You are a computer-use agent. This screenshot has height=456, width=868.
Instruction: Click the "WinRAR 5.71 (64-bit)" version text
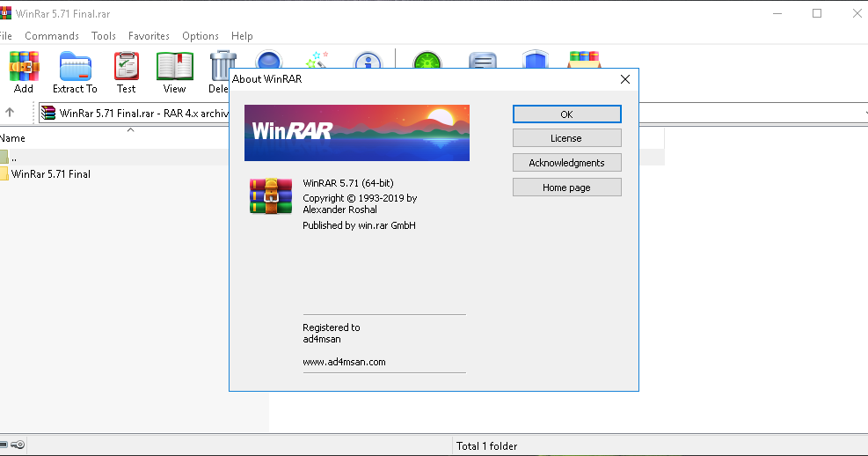click(x=348, y=183)
